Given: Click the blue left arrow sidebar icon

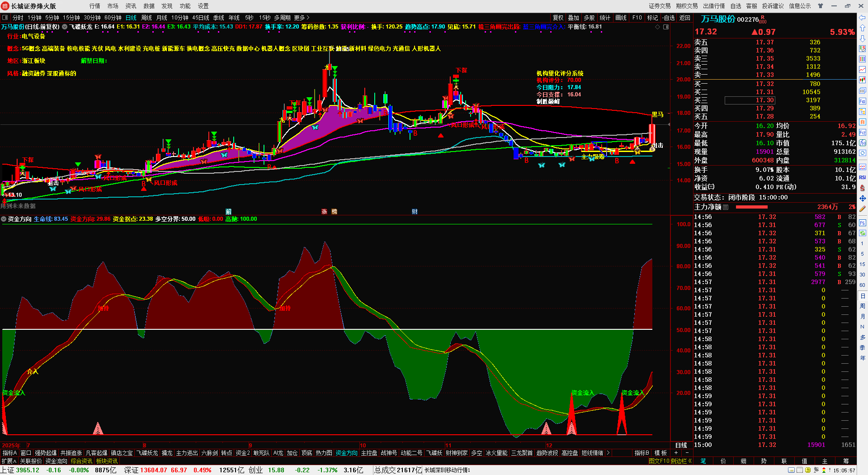Looking at the screenshot, I should (x=862, y=18).
